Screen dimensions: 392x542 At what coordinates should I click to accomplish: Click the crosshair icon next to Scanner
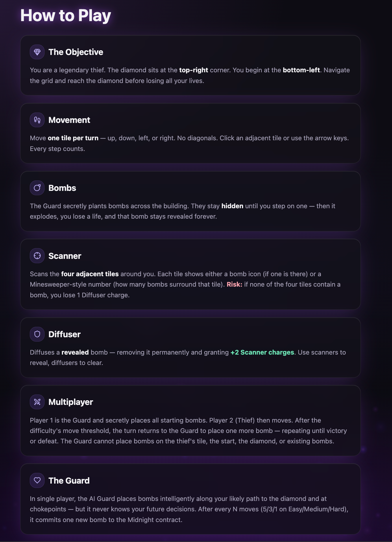37,256
